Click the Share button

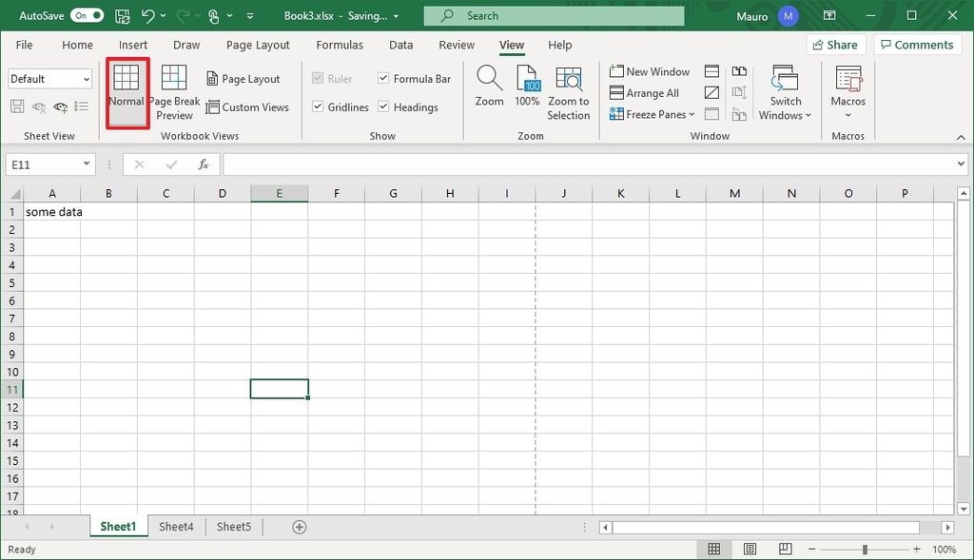tap(836, 44)
